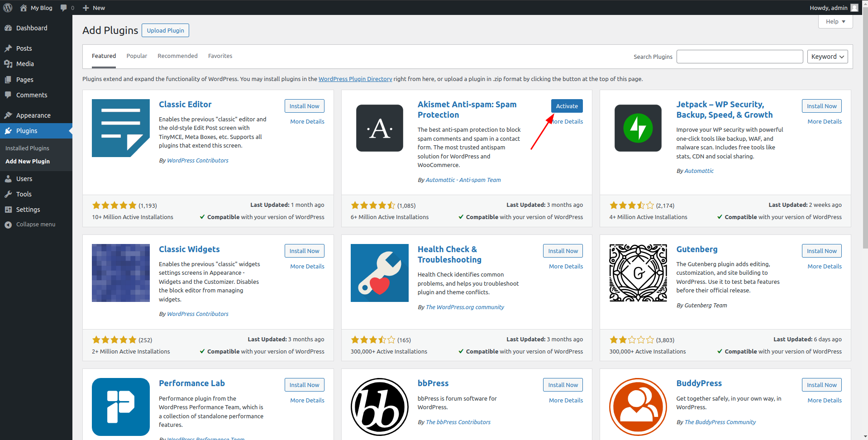Install the Classic Widgets plugin

point(304,251)
